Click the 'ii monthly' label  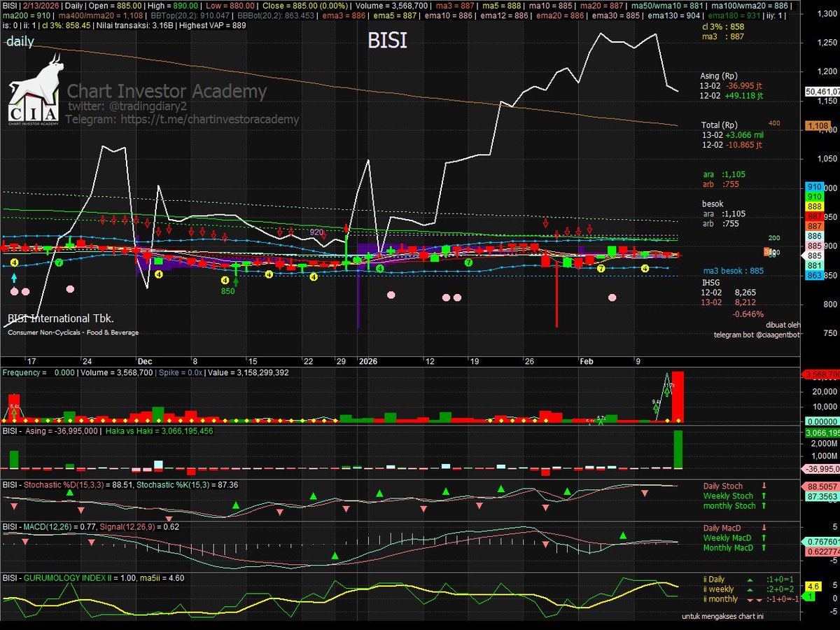721,599
